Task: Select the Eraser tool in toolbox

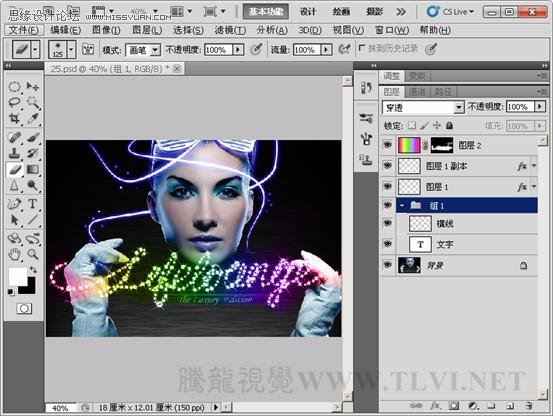Action: pyautogui.click(x=14, y=170)
